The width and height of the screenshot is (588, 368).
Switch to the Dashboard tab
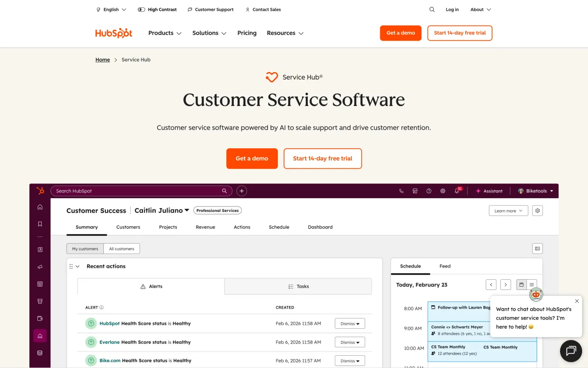(320, 227)
